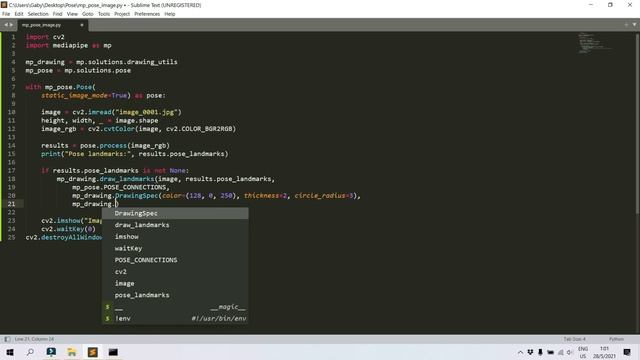Open the Help menu

tap(170, 14)
